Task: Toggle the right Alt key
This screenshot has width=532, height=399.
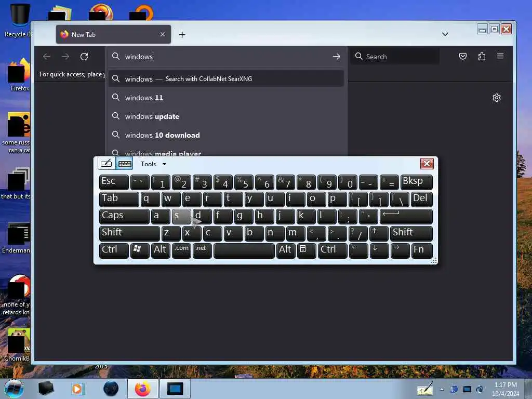Action: (286, 250)
